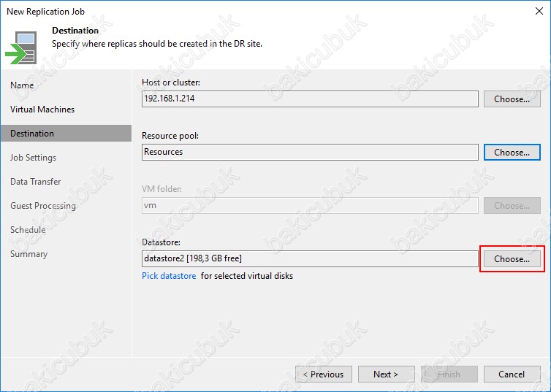This screenshot has height=392, width=551.
Task: Select the Name step in the sidebar
Action: pos(22,85)
